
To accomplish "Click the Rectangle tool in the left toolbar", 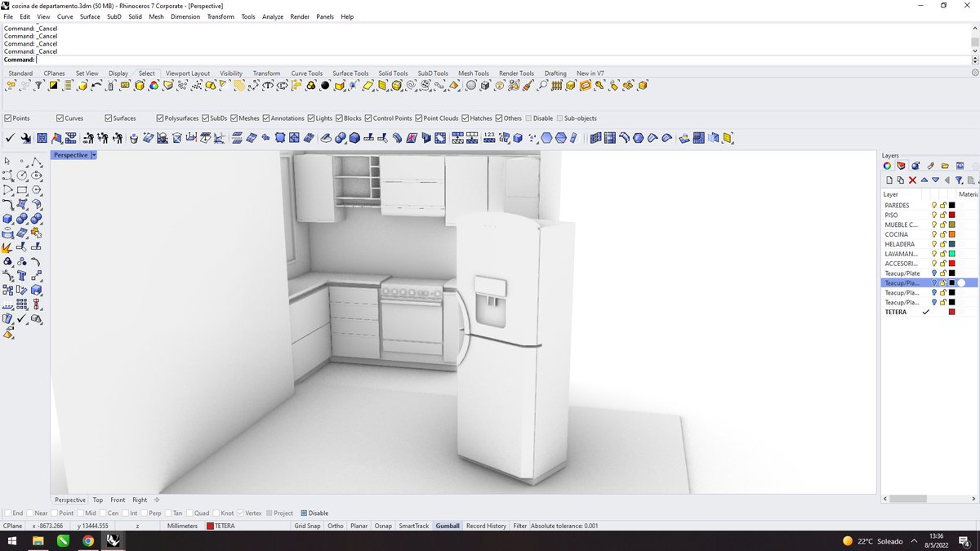I will pyautogui.click(x=21, y=189).
